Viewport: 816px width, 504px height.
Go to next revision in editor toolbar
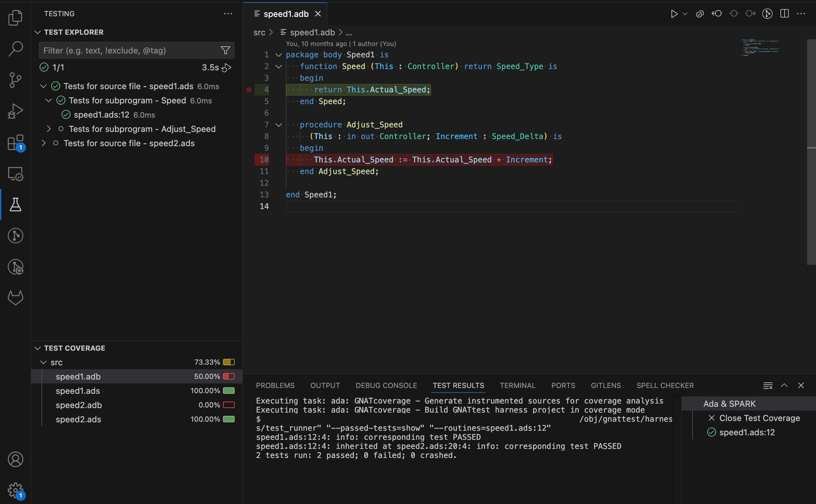pyautogui.click(x=750, y=14)
